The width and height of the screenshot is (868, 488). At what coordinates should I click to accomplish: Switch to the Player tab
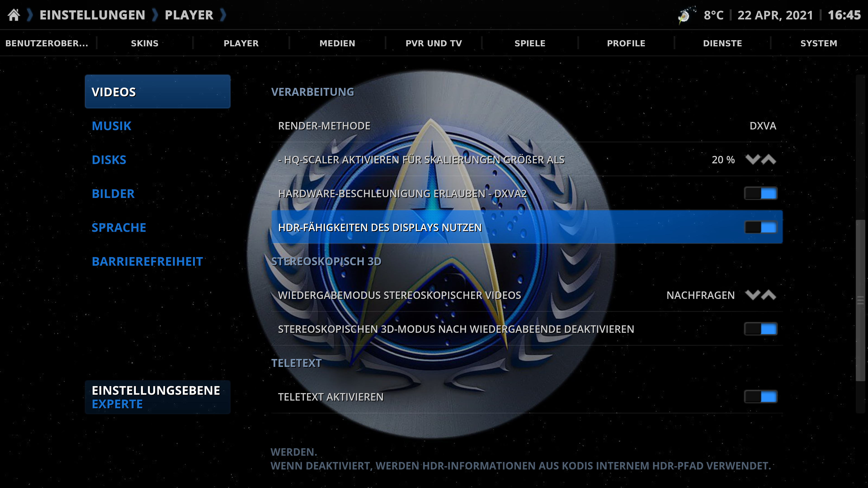(241, 43)
